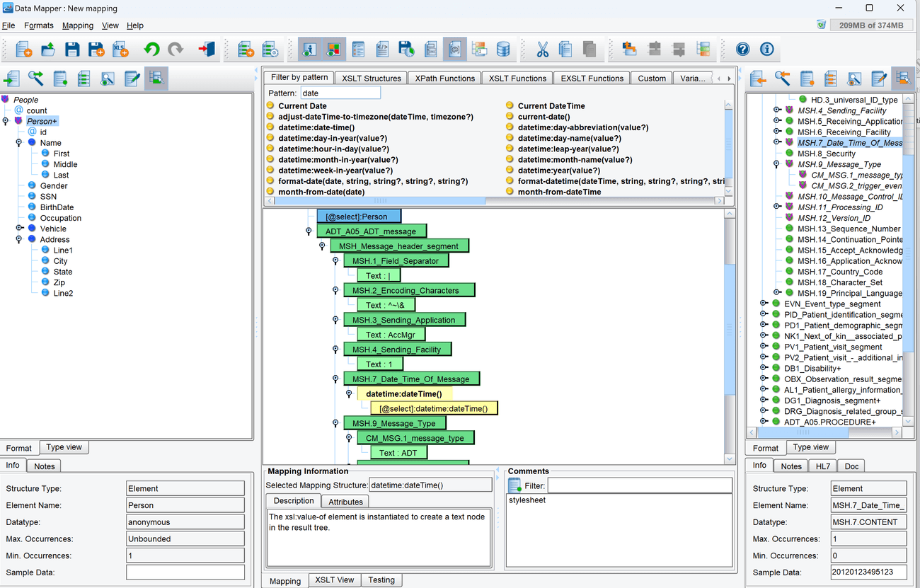Click the add tree node toolbar icon
Image resolution: width=920 pixels, height=588 pixels.
(246, 50)
